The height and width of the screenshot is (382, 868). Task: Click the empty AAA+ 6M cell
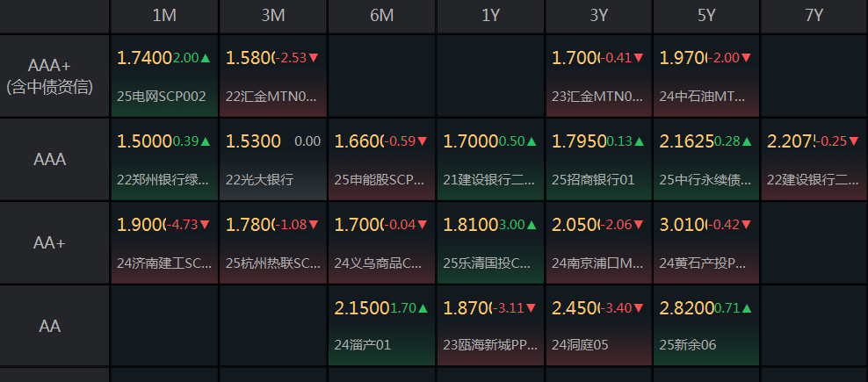(381, 76)
